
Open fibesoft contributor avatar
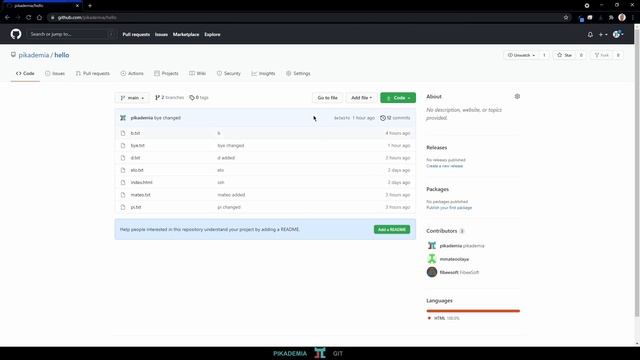(432, 272)
